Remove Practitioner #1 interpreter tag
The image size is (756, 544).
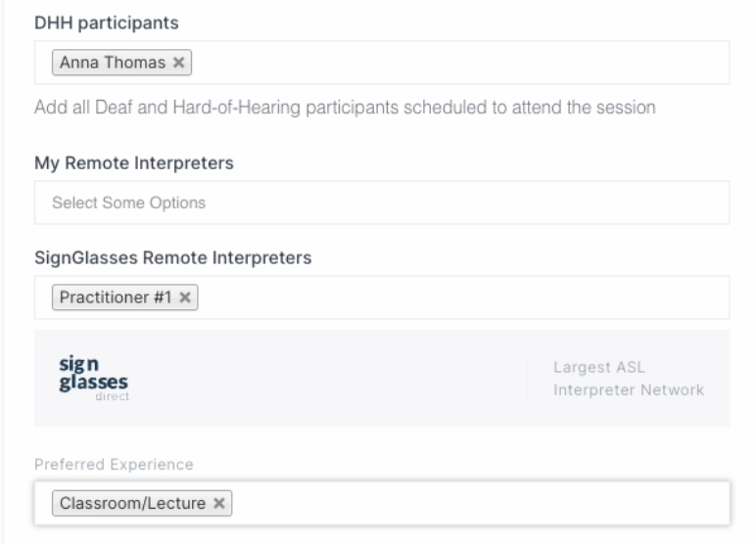point(185,297)
